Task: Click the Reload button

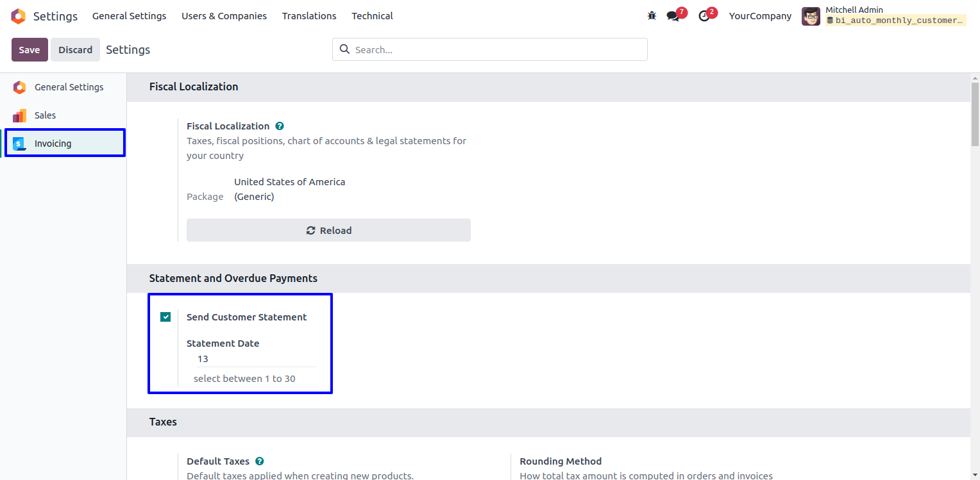Action: coord(328,230)
